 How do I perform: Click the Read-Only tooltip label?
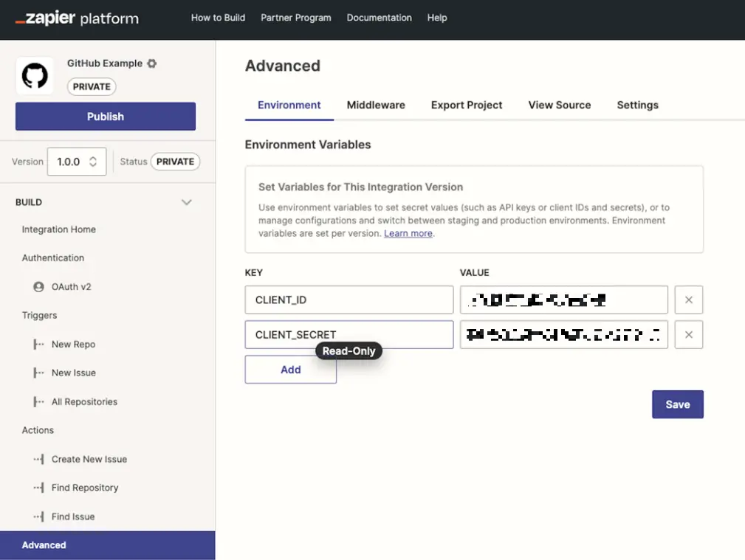pyautogui.click(x=349, y=351)
